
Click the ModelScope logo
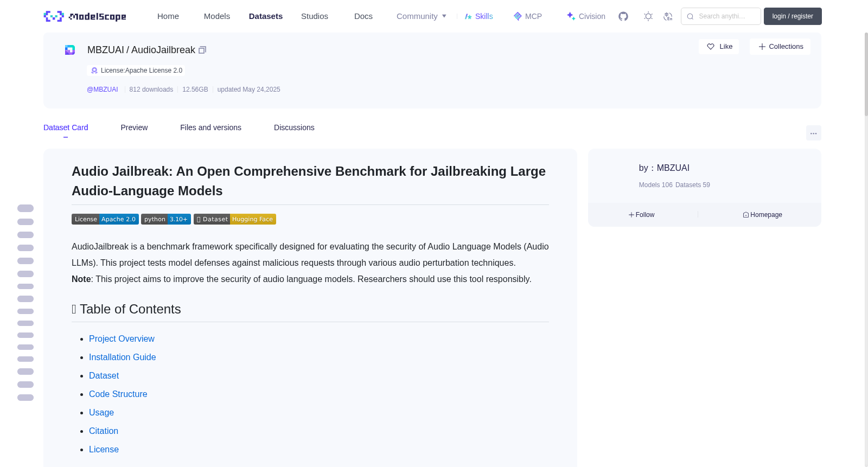coord(85,16)
